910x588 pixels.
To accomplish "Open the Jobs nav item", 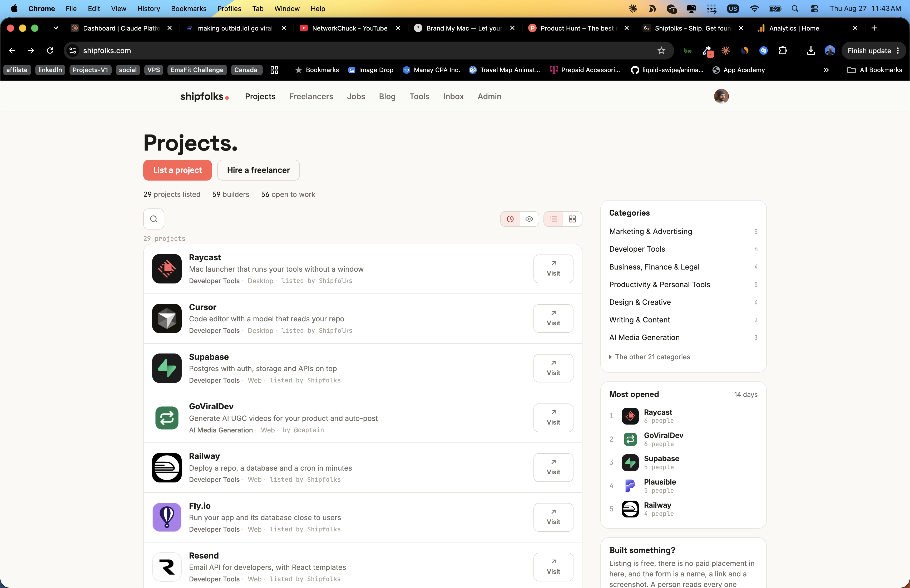I will (356, 96).
